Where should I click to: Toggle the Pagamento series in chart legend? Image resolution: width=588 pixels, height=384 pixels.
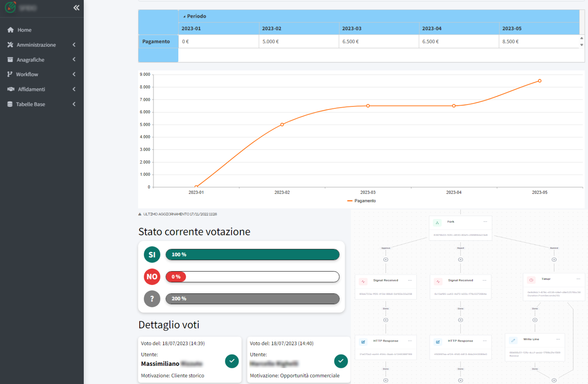point(361,201)
